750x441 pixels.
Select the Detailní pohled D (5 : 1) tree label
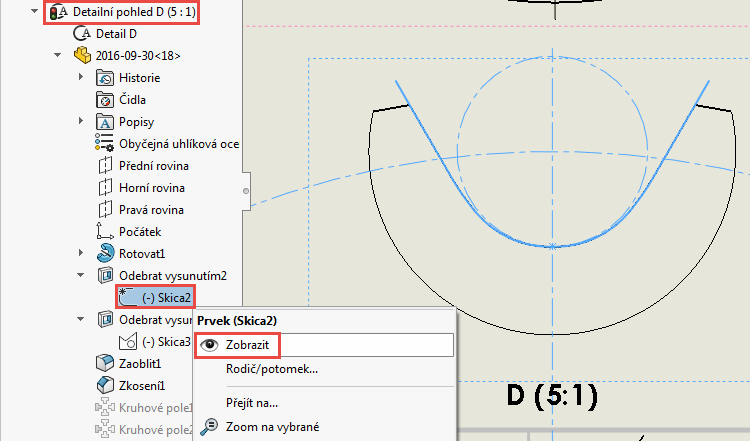pyautogui.click(x=134, y=12)
